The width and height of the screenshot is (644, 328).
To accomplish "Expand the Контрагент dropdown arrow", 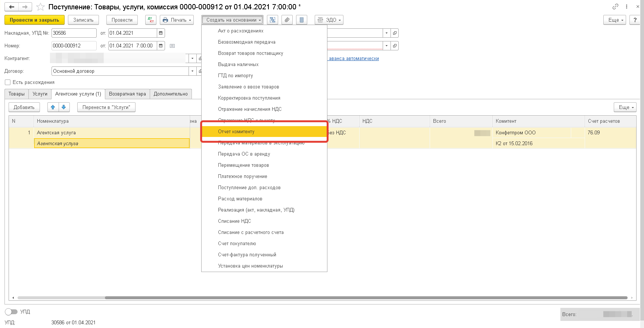I will click(192, 58).
